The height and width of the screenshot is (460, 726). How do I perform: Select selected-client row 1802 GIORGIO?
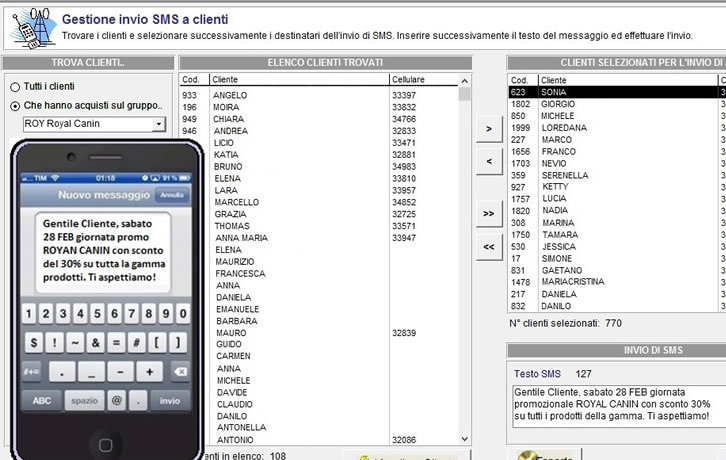tap(617, 104)
